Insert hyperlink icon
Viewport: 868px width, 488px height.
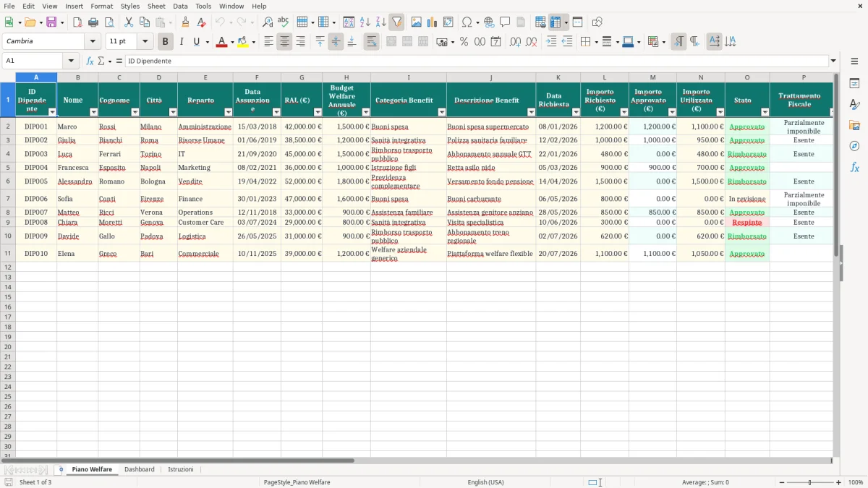point(489,22)
